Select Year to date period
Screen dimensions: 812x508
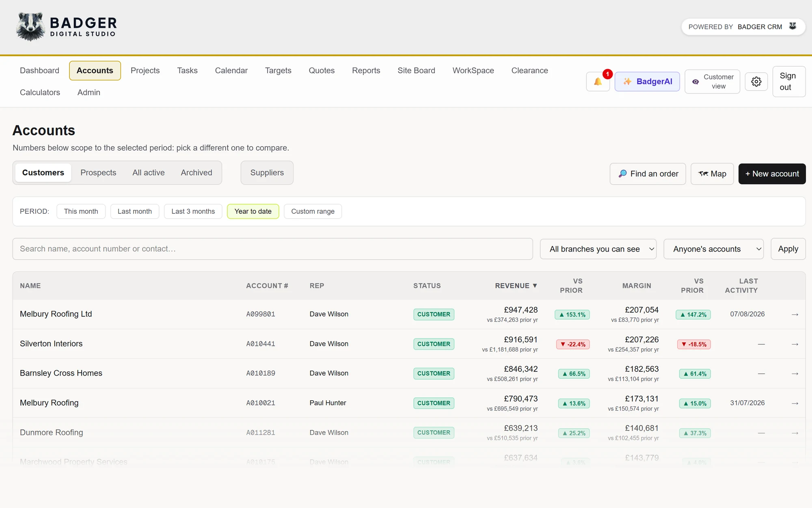(x=253, y=211)
